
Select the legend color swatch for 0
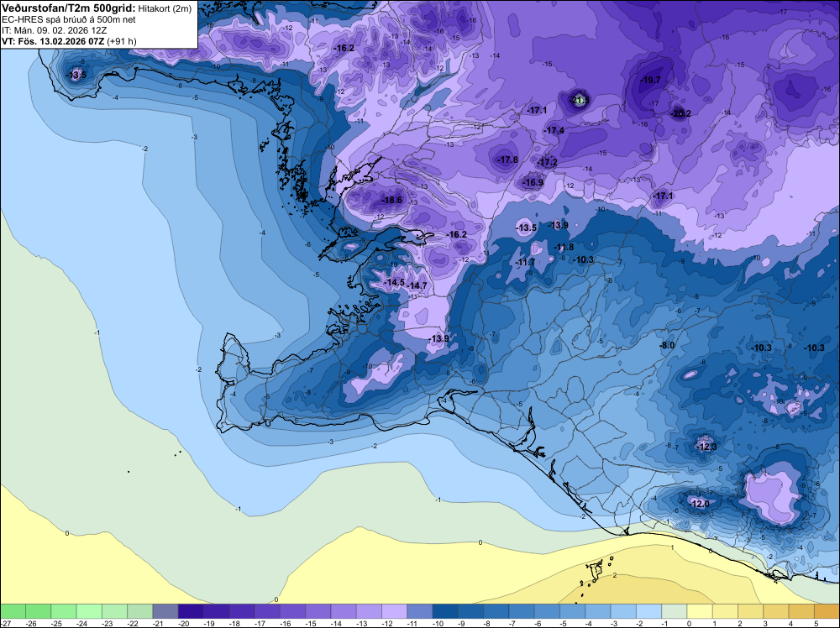tap(700, 611)
